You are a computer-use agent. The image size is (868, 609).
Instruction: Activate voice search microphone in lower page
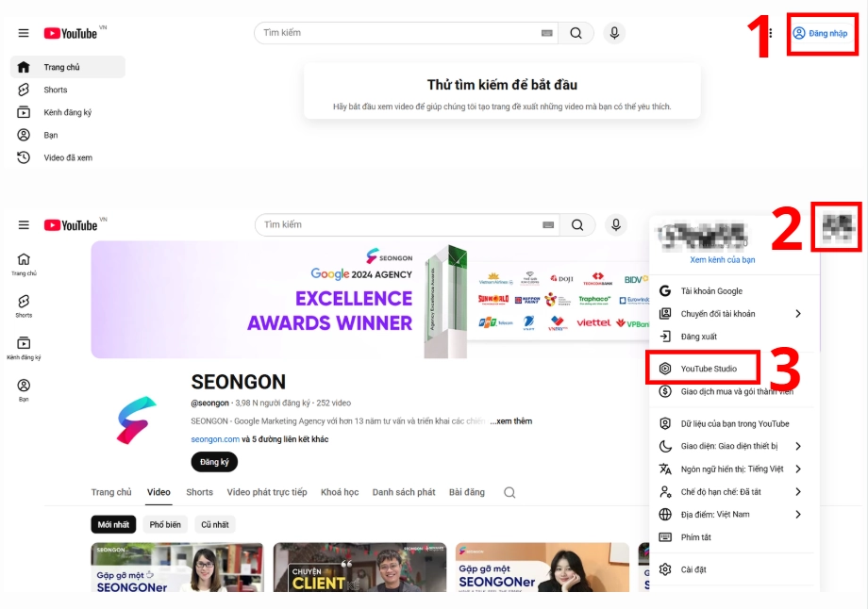tap(615, 225)
